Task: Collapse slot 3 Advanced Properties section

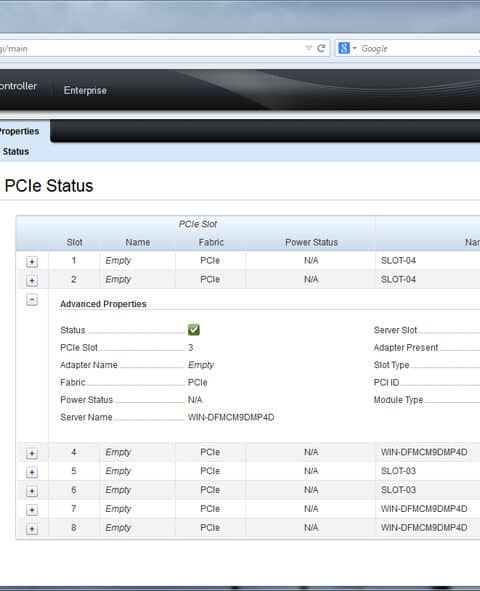Action: coord(32,300)
